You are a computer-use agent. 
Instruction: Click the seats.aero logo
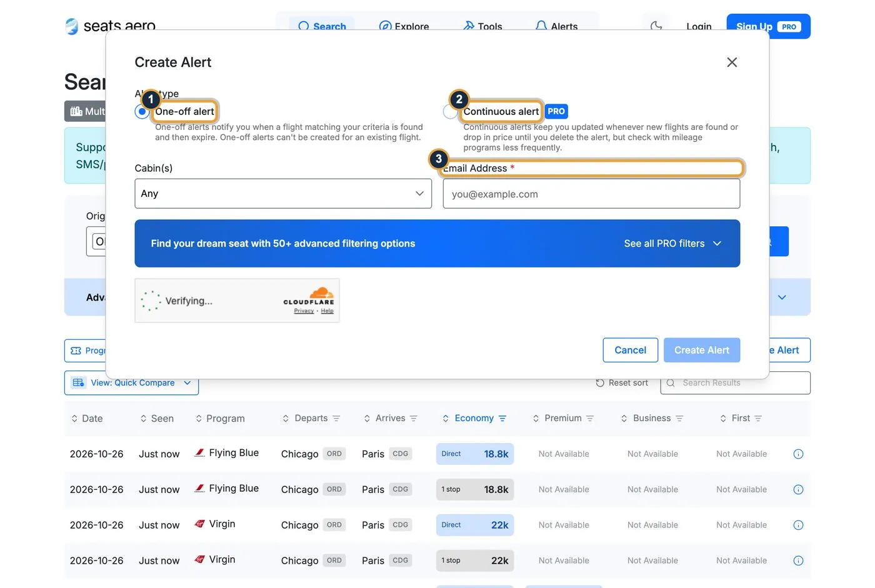(110, 26)
